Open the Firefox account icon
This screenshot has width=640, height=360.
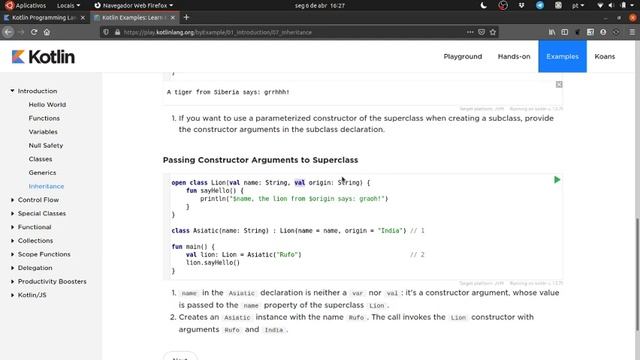(603, 32)
